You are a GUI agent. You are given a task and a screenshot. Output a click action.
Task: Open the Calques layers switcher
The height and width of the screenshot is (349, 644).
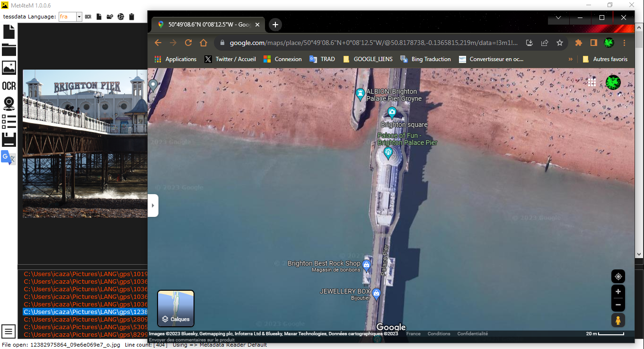(x=176, y=309)
